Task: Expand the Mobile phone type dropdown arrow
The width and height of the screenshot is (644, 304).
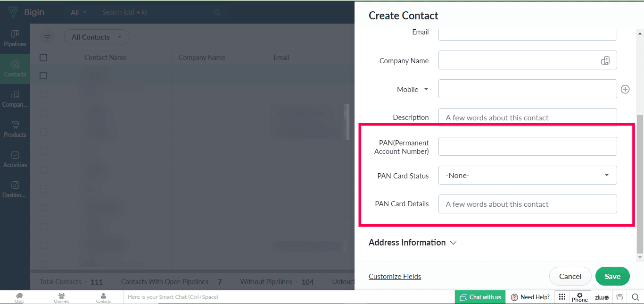Action: point(426,89)
